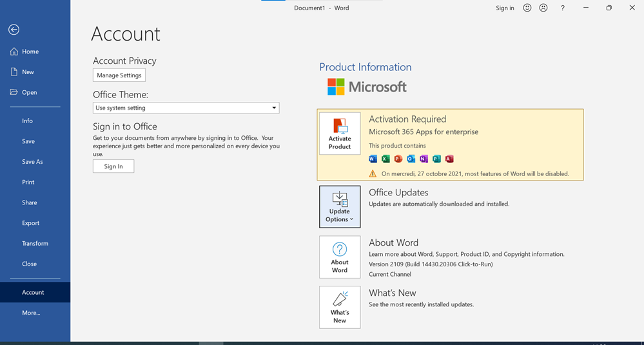
Task: Select the Print sidebar option
Action: pos(28,182)
